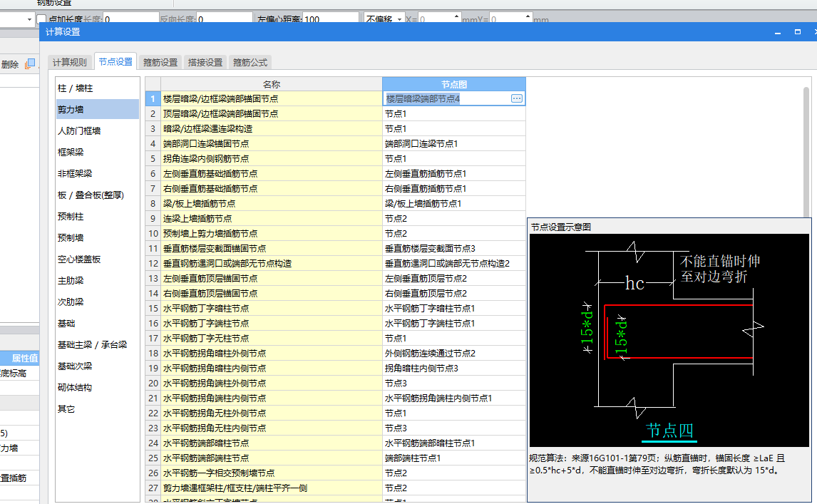The height and width of the screenshot is (504, 817).
Task: Click the 删除 button in background window
Action: coord(10,64)
